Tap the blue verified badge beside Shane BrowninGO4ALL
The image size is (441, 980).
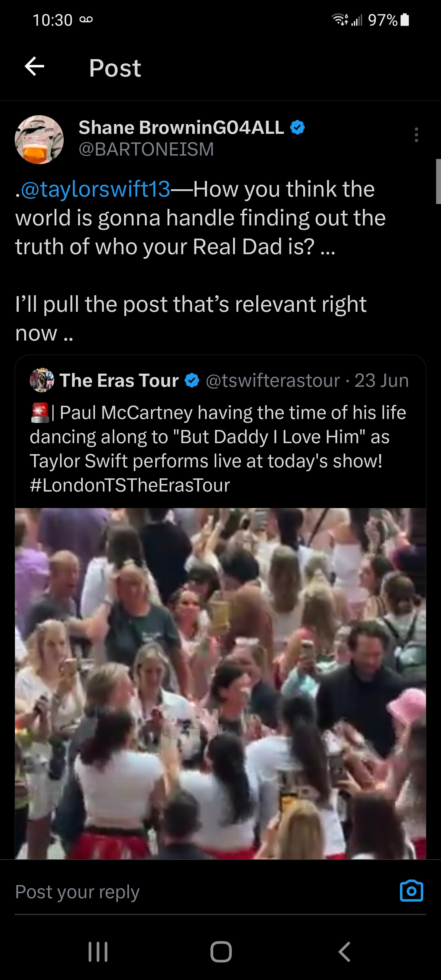297,127
